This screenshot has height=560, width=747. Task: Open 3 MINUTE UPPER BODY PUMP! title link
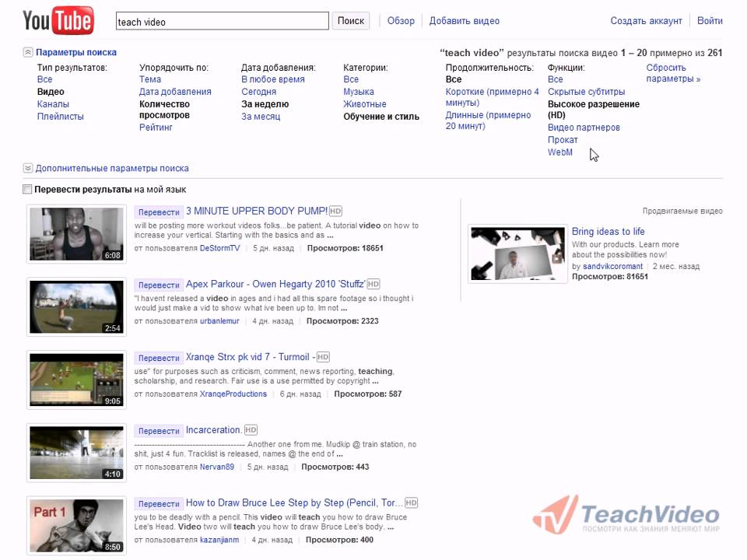(257, 211)
